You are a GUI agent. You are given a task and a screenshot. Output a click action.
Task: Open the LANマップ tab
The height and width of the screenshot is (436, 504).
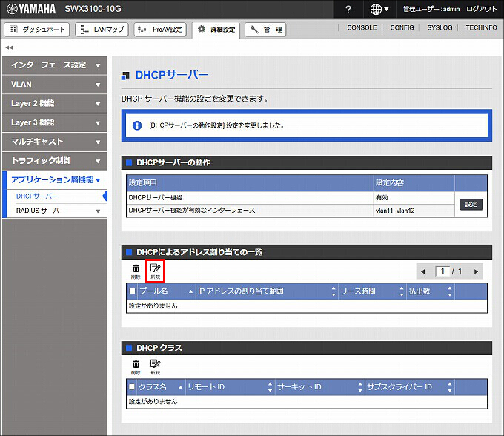(x=102, y=30)
